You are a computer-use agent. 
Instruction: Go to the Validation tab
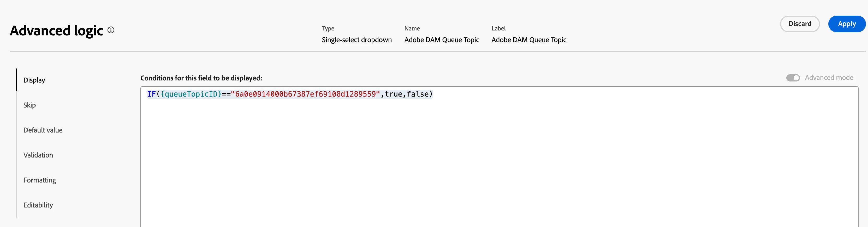point(38,155)
